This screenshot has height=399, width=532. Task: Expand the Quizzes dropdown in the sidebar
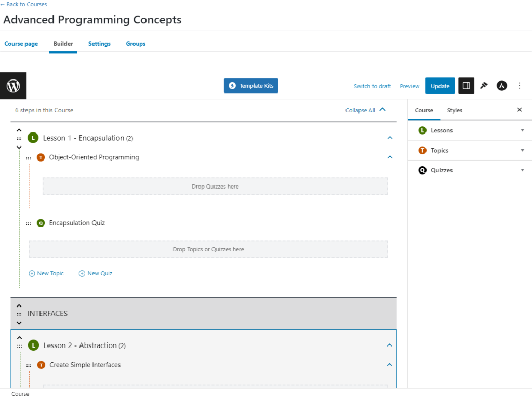coord(522,170)
